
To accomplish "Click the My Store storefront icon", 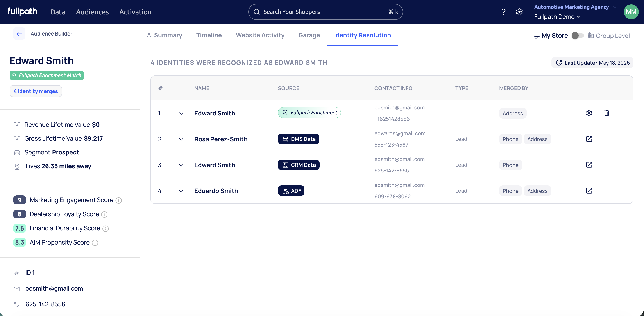I will (537, 36).
